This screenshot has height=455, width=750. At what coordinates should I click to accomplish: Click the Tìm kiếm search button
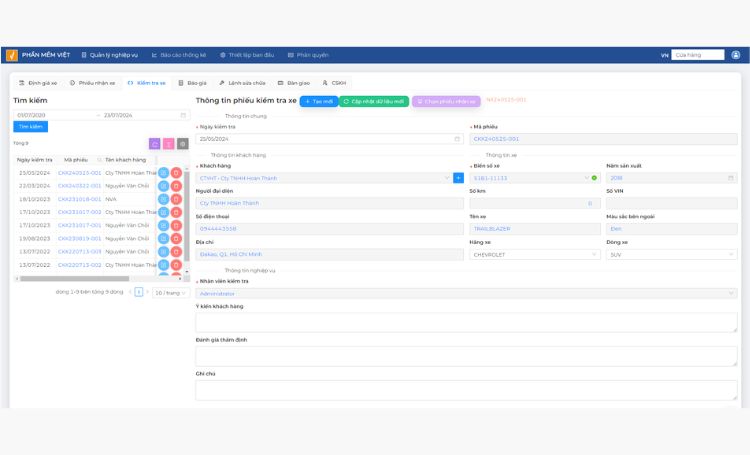pos(30,127)
